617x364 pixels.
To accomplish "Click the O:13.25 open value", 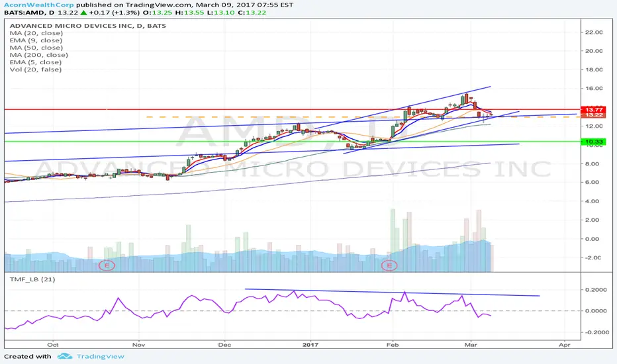I will coord(157,13).
